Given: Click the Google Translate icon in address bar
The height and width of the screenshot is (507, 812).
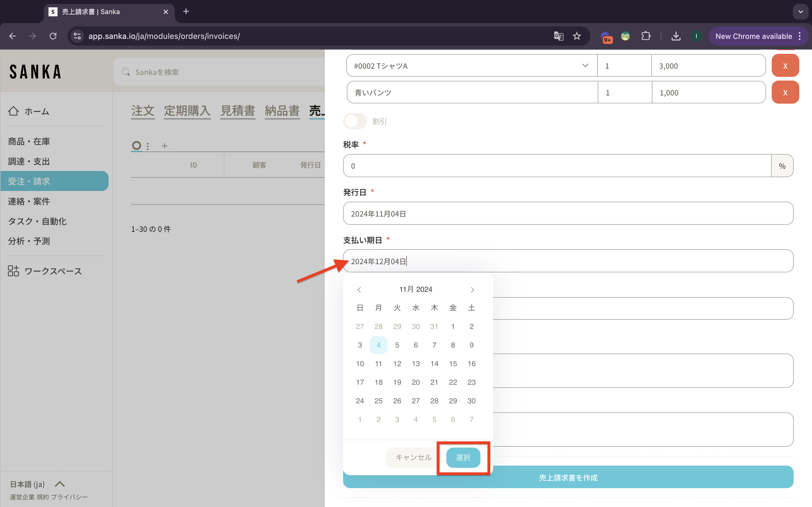Looking at the screenshot, I should (558, 36).
